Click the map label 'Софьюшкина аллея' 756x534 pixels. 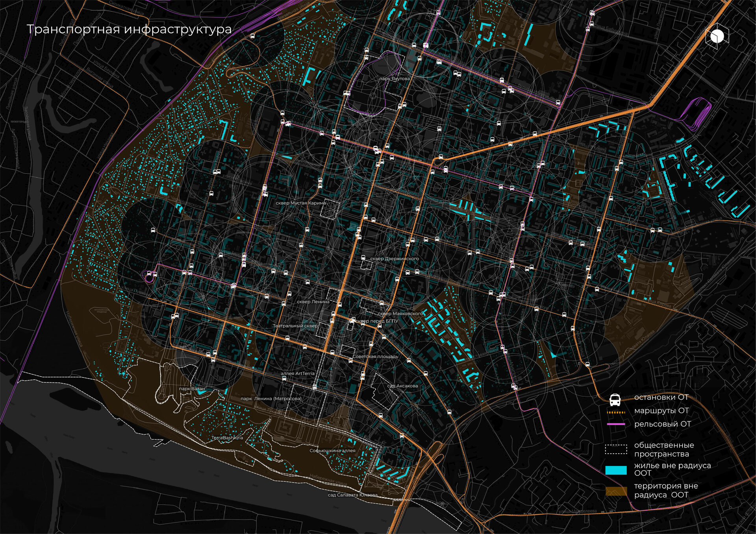[332, 451]
